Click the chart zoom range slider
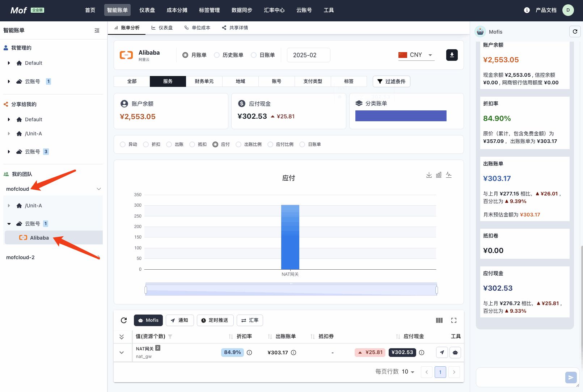The image size is (583, 392). pos(291,290)
